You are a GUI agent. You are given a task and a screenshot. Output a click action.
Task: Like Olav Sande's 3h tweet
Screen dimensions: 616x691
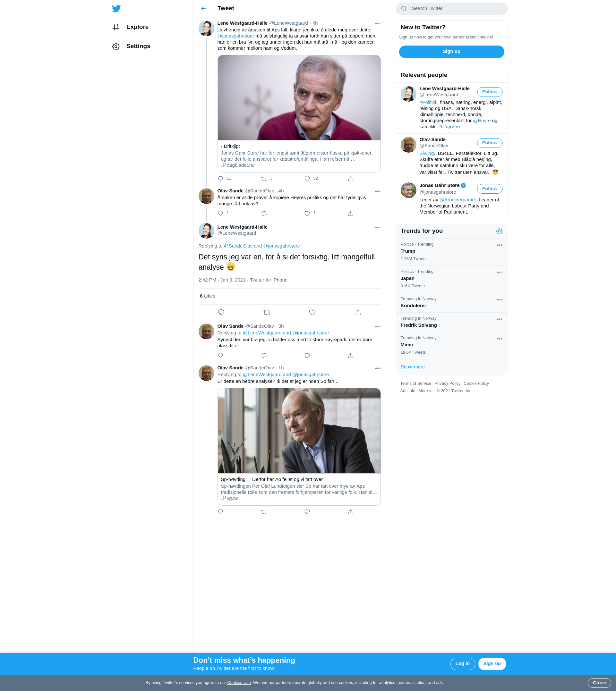(x=307, y=356)
